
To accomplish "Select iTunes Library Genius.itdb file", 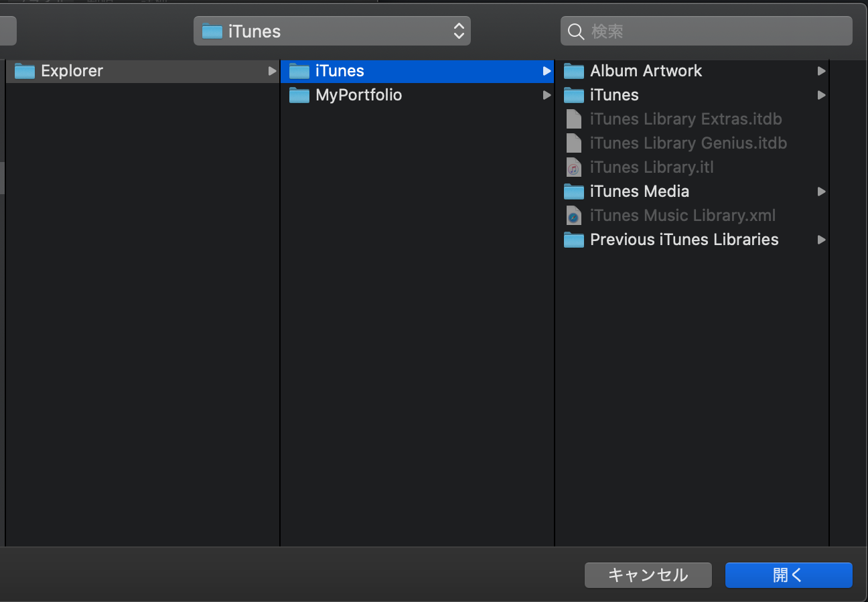I will pos(688,143).
